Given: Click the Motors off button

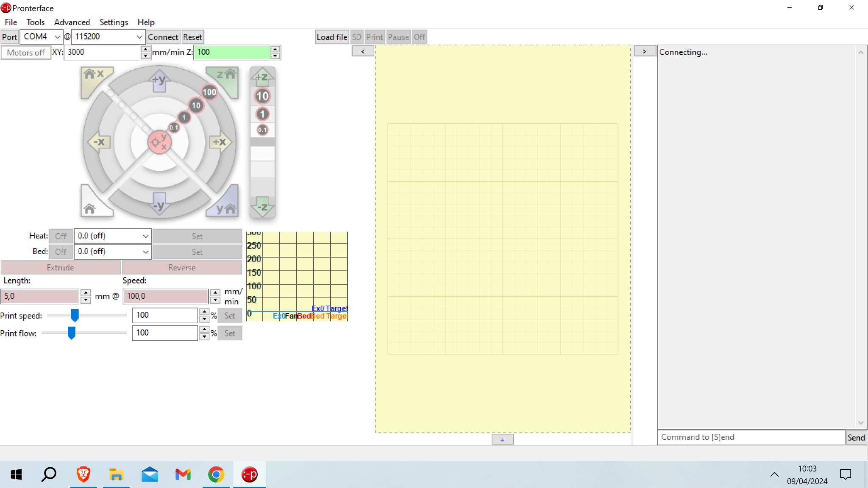Looking at the screenshot, I should pyautogui.click(x=26, y=53).
